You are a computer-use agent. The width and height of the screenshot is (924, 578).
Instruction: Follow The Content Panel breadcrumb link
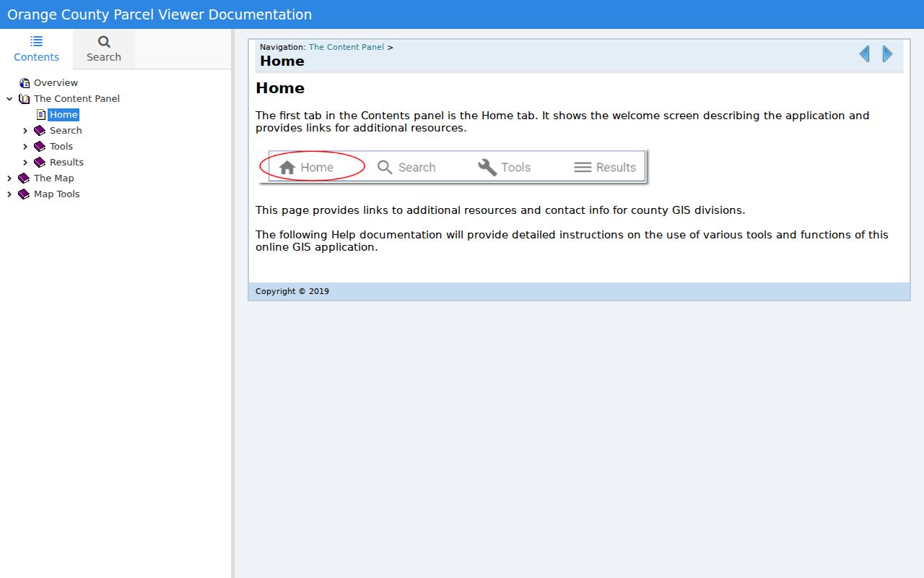pos(346,47)
